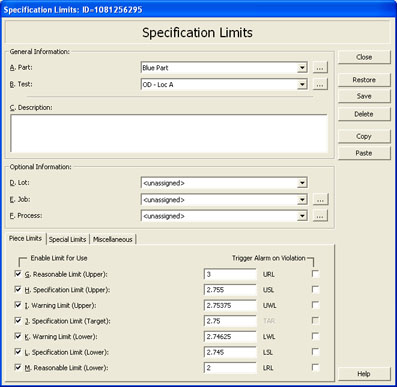Screen dimensions: 397x387
Task: Click the Reasonable Limit (Lower) field with 2
Action: pos(230,368)
